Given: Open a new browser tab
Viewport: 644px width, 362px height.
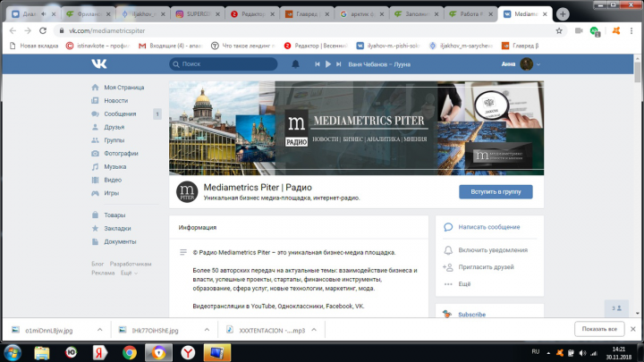Looking at the screenshot, I should pyautogui.click(x=563, y=14).
